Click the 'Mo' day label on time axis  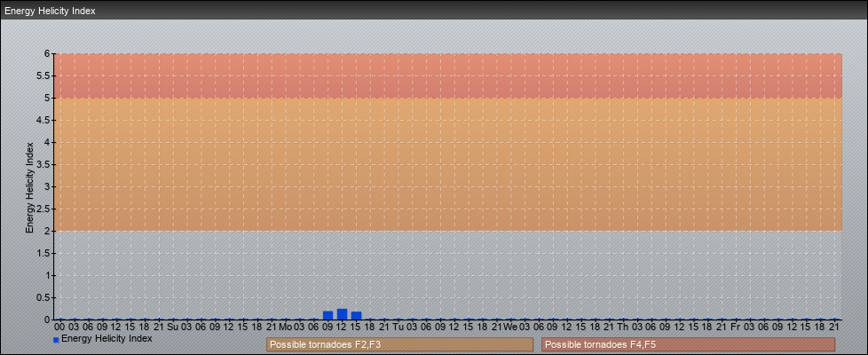click(285, 327)
